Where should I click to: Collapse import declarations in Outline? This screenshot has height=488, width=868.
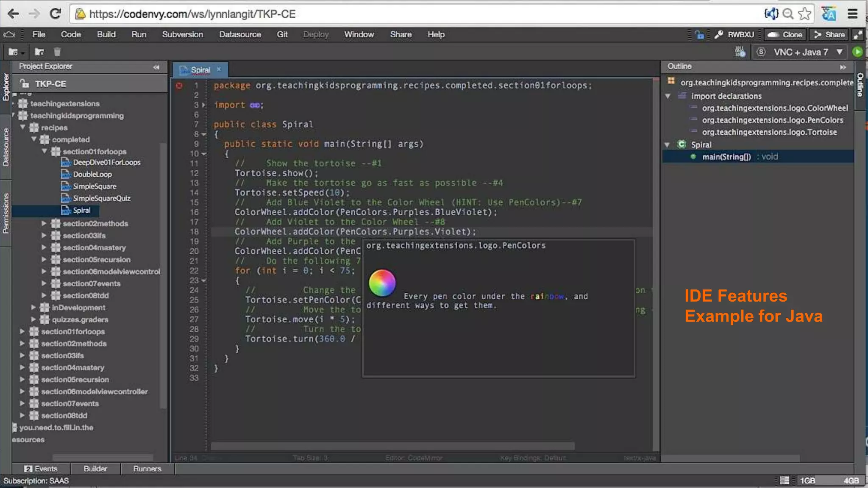tap(668, 96)
